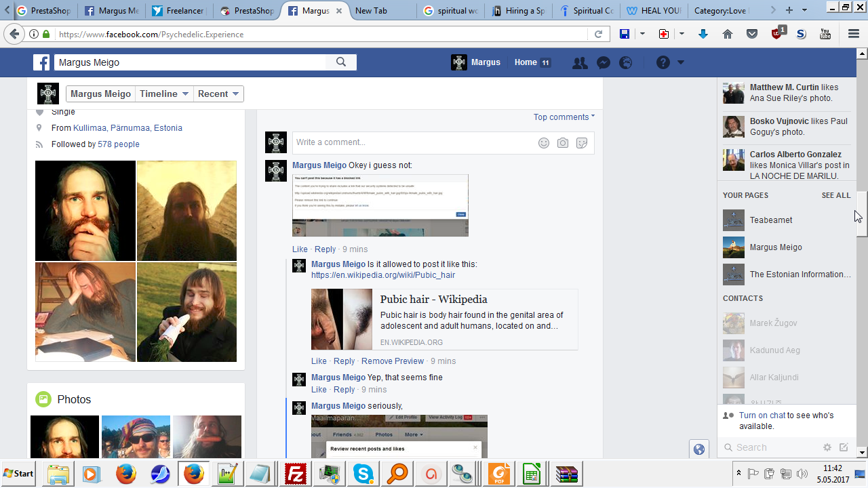
Task: Click the blue floppy save icon in the toolbar
Action: pos(625,34)
